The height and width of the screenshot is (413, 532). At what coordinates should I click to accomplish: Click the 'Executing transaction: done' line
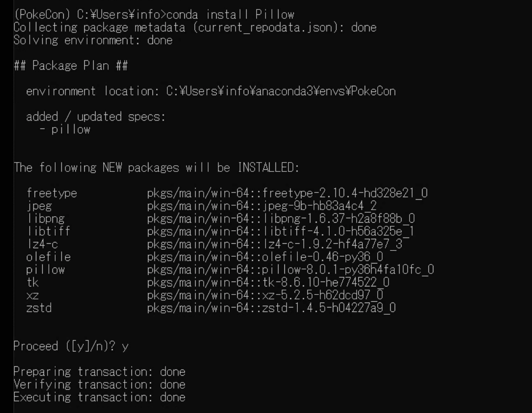point(99,397)
